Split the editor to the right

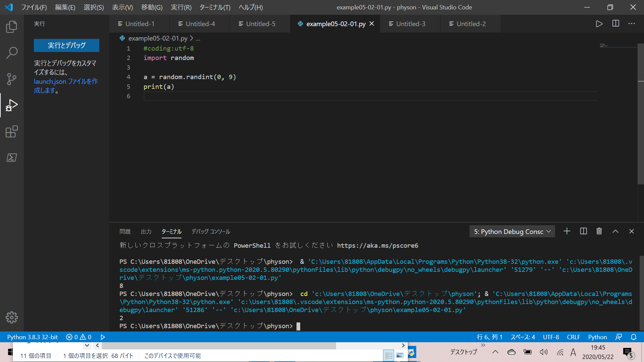click(615, 24)
